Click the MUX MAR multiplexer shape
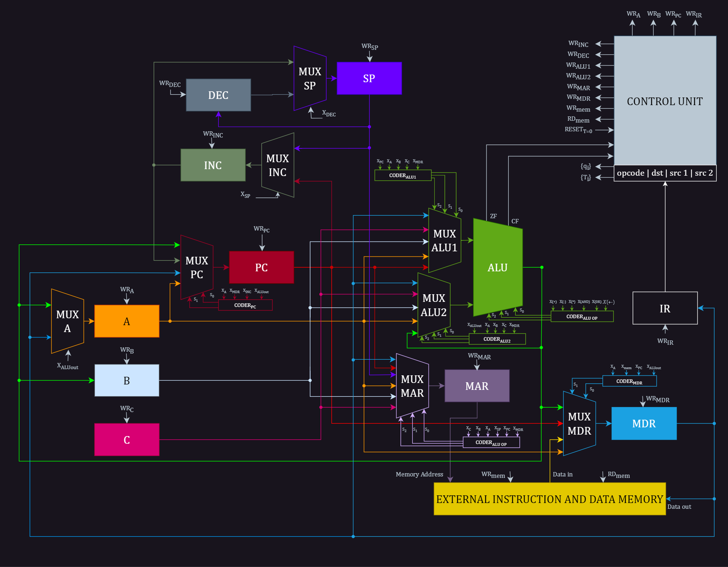Viewport: 728px width, 567px height. 412,386
